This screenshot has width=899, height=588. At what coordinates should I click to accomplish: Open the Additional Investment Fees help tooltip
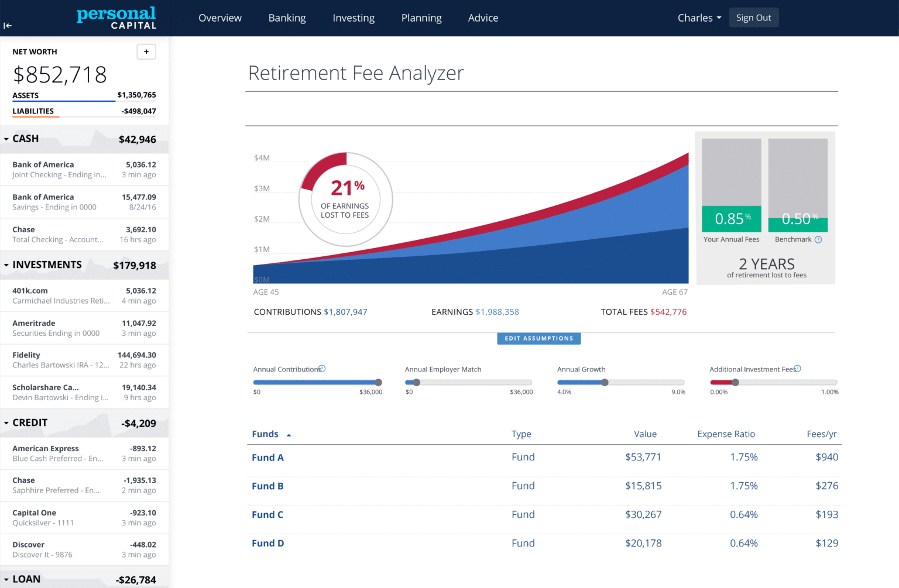798,369
